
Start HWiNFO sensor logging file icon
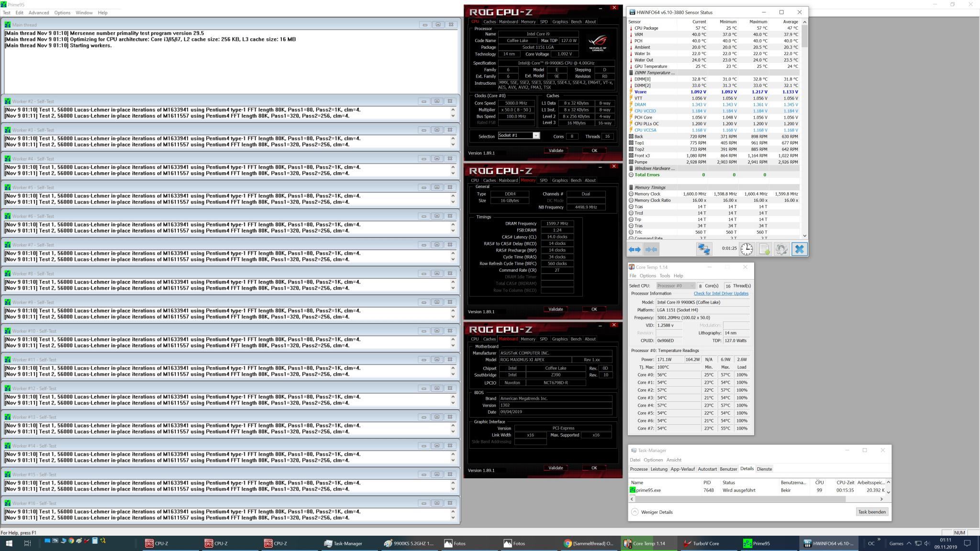(x=764, y=249)
